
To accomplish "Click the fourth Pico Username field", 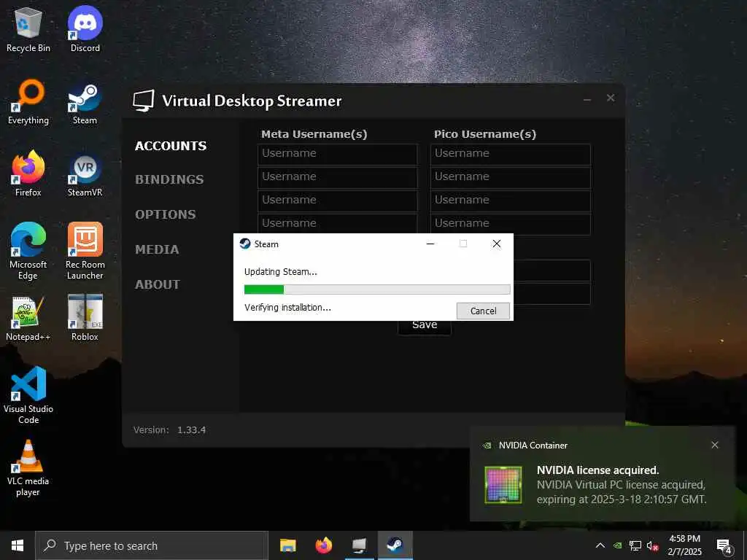I will (x=510, y=224).
